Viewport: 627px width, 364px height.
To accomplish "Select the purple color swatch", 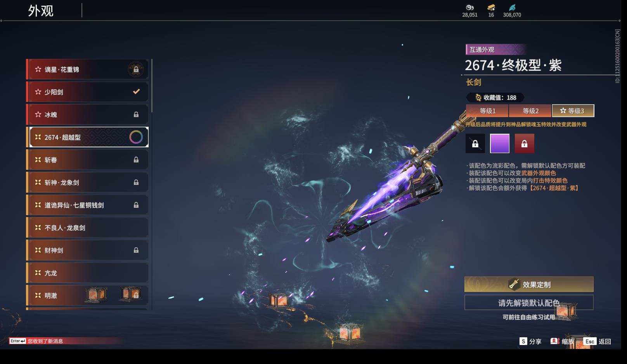I will (x=500, y=144).
